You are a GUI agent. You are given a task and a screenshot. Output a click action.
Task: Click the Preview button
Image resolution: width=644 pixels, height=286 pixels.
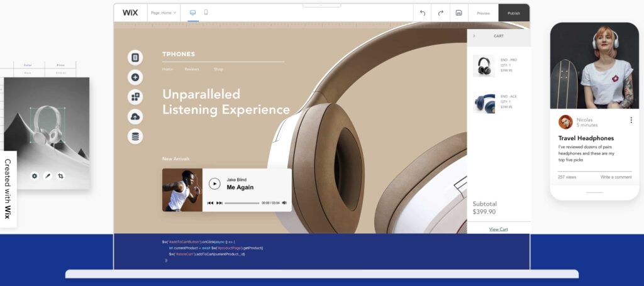coord(484,13)
